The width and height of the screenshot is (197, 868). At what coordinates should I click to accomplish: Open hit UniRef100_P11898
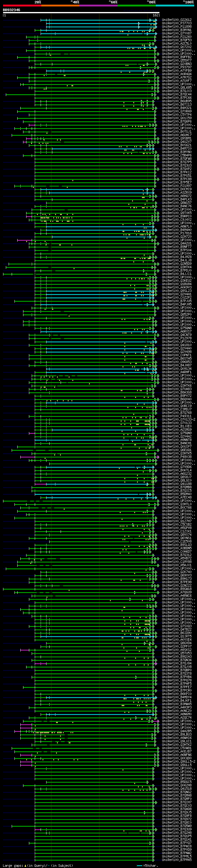pyautogui.click(x=177, y=26)
